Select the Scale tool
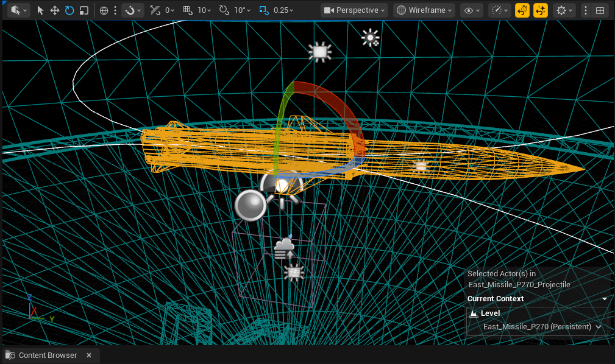 click(x=84, y=10)
